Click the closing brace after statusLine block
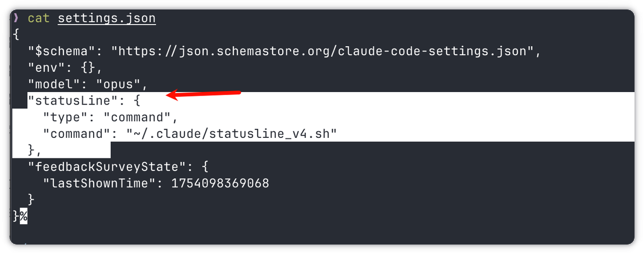This screenshot has height=254, width=644. click(x=31, y=150)
